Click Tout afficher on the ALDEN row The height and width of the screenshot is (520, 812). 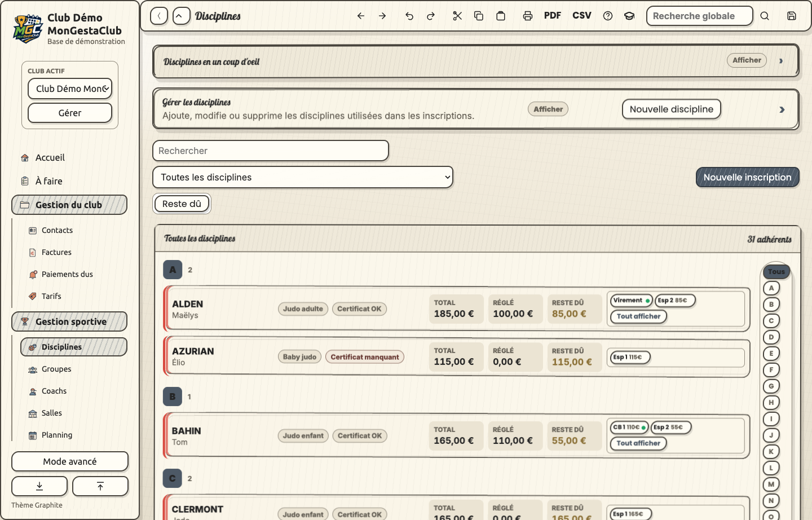(x=638, y=316)
